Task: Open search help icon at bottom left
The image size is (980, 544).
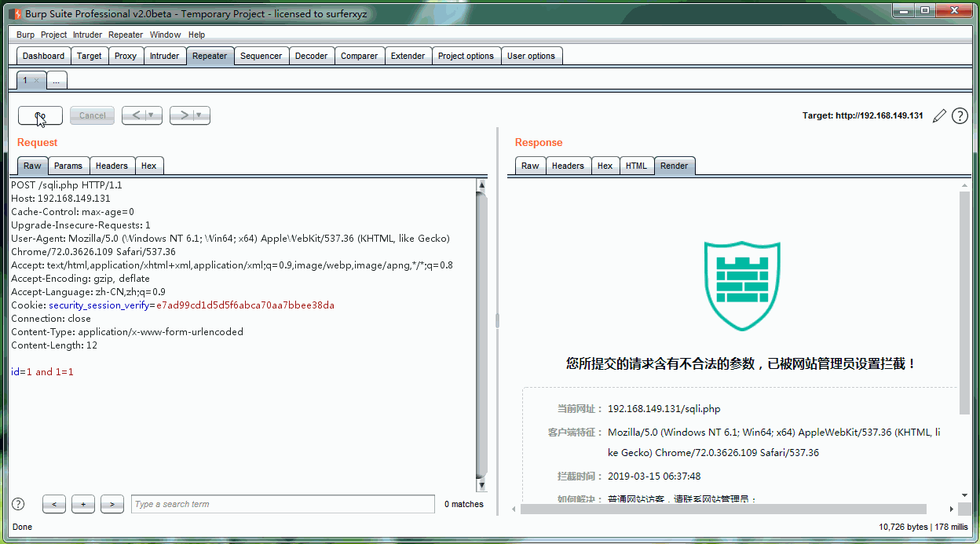Action: (18, 504)
